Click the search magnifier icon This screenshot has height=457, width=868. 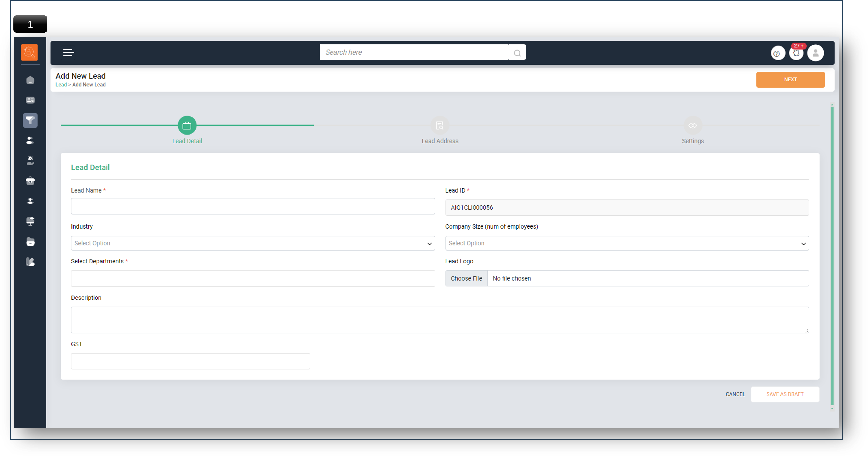[x=517, y=53]
